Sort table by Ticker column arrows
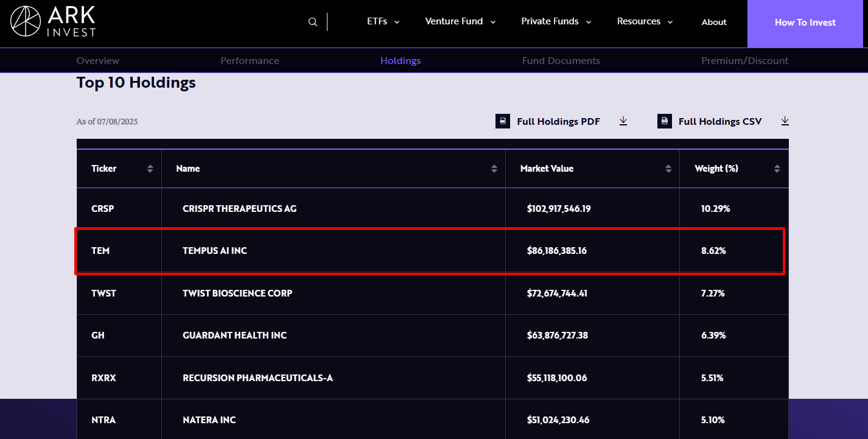The width and height of the screenshot is (868, 439). pyautogui.click(x=150, y=169)
